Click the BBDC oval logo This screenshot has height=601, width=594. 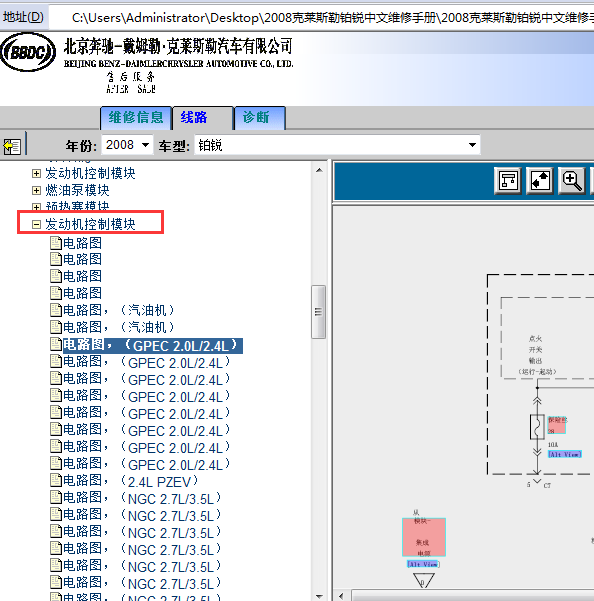click(x=28, y=52)
